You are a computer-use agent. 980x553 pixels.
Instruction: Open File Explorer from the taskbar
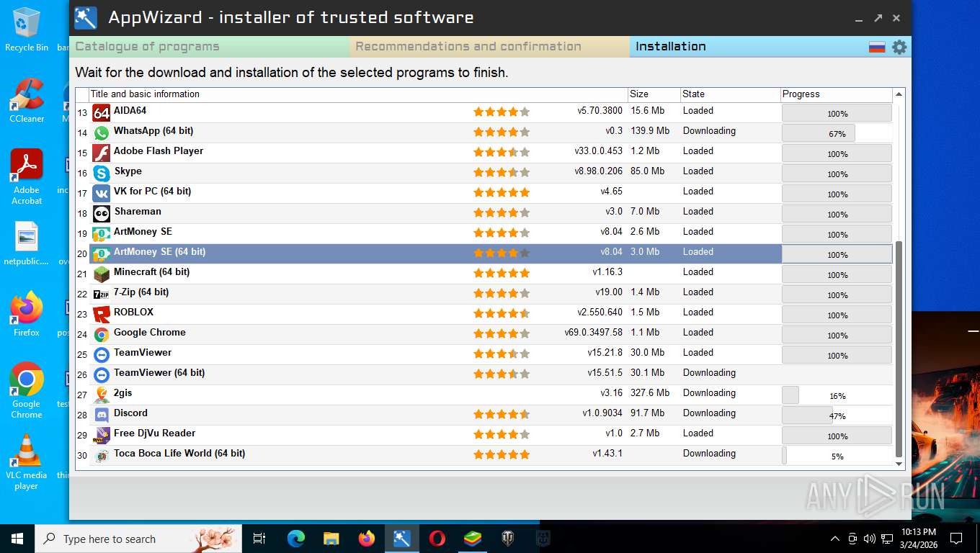(331, 539)
